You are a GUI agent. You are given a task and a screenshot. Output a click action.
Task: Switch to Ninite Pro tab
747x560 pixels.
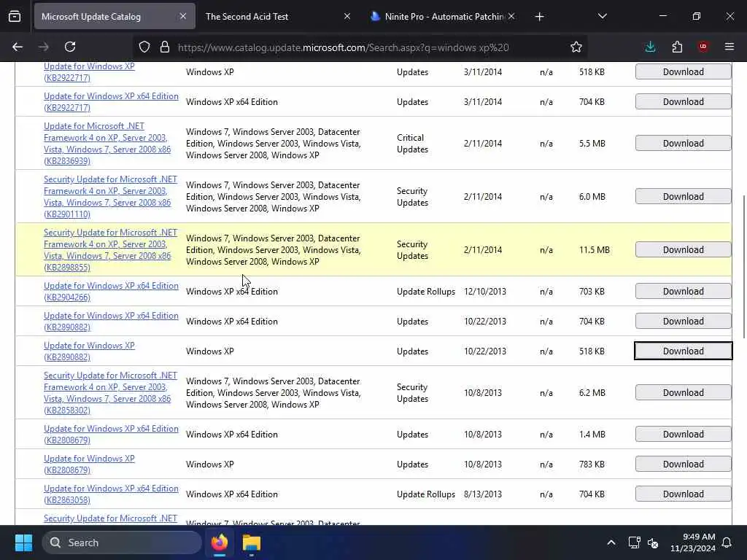tap(443, 16)
